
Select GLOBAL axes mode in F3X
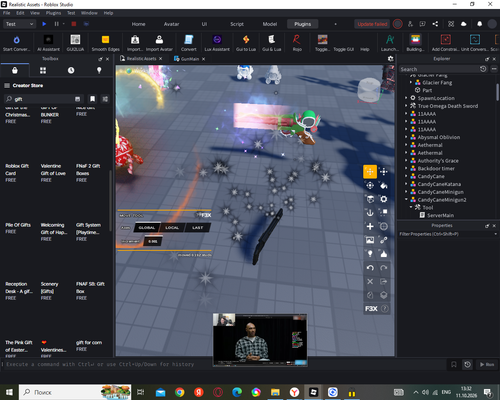[147, 228]
